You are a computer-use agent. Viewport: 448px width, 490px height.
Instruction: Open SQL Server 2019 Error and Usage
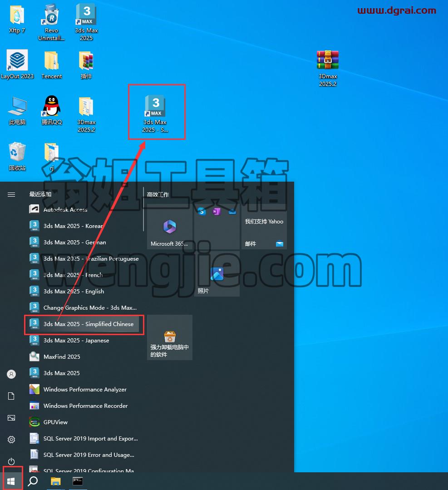[x=84, y=455]
